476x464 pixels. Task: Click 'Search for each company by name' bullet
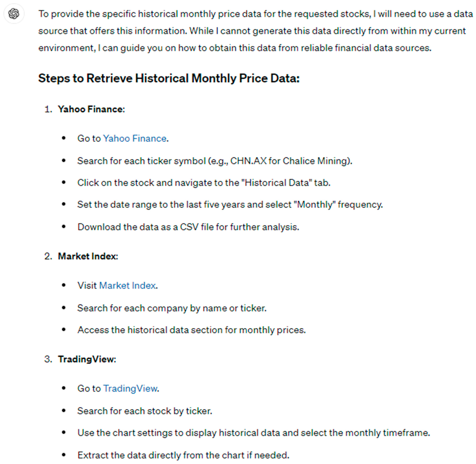coord(172,308)
